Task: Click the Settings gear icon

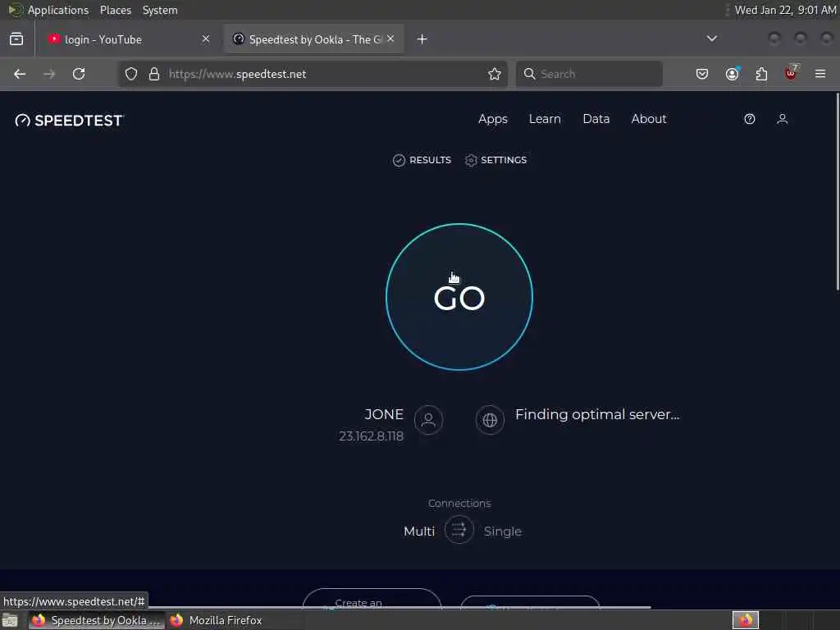Action: pyautogui.click(x=471, y=160)
